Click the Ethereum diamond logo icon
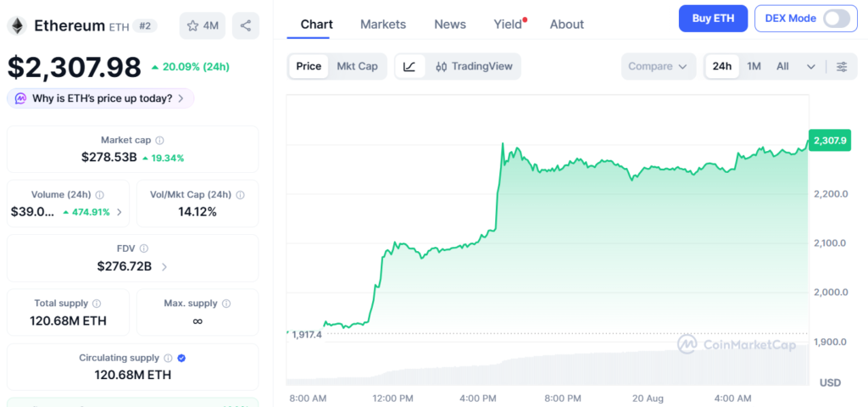Screen dimensions: 868x407 click(x=17, y=25)
